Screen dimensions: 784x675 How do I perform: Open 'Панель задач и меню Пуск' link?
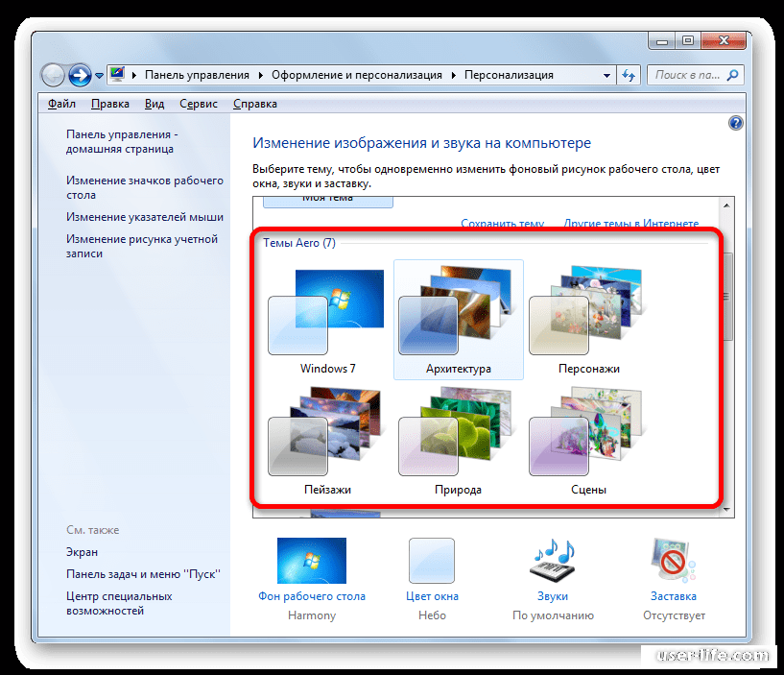(143, 574)
